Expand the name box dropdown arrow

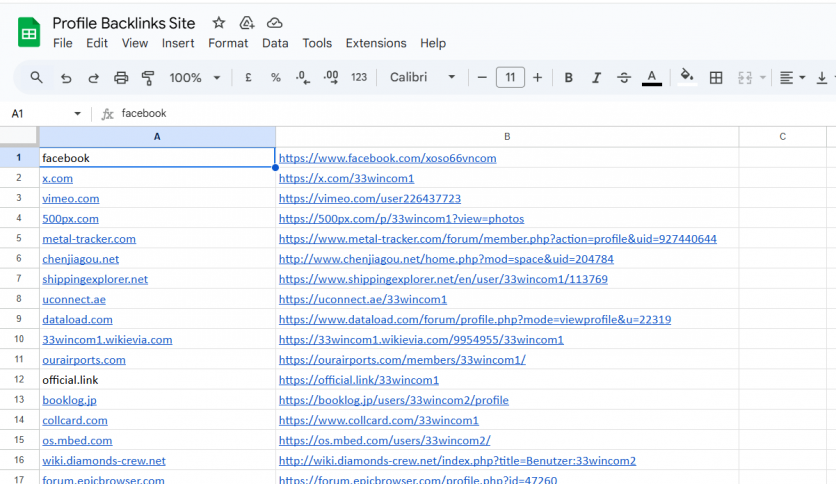[77, 114]
